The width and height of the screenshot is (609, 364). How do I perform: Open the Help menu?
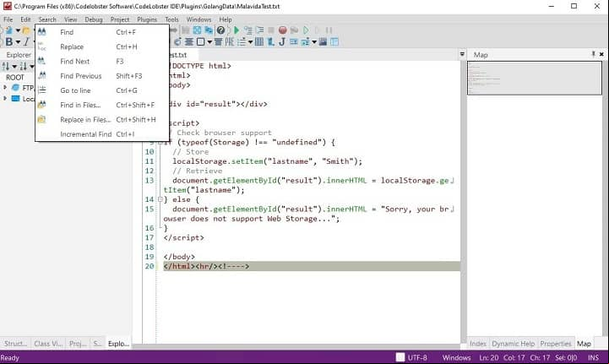(226, 19)
